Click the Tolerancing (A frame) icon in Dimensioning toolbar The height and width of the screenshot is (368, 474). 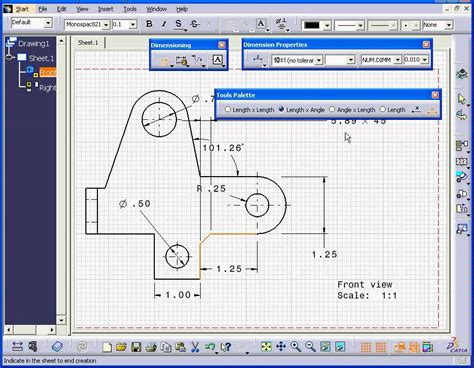pyautogui.click(x=217, y=60)
